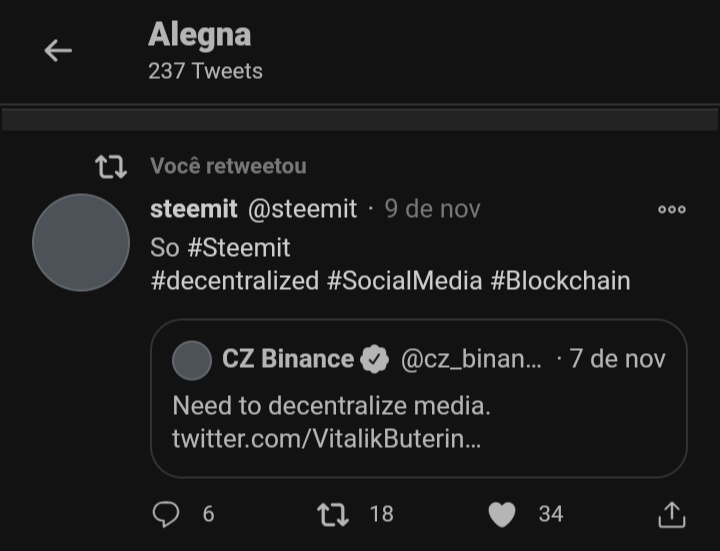This screenshot has width=720, height=551.
Task: Open the #SocialMedia hashtag
Action: pos(405,281)
